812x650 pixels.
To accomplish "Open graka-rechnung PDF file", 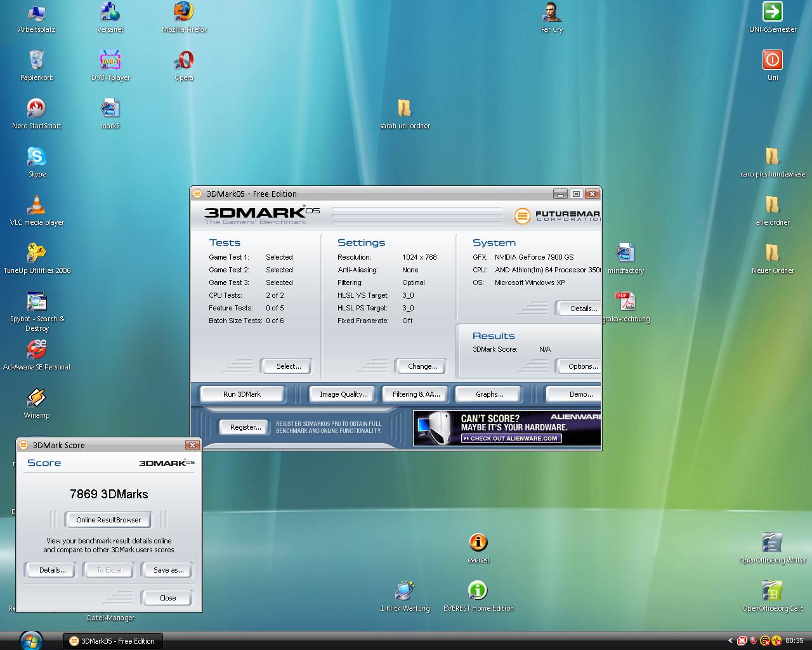I will point(625,308).
